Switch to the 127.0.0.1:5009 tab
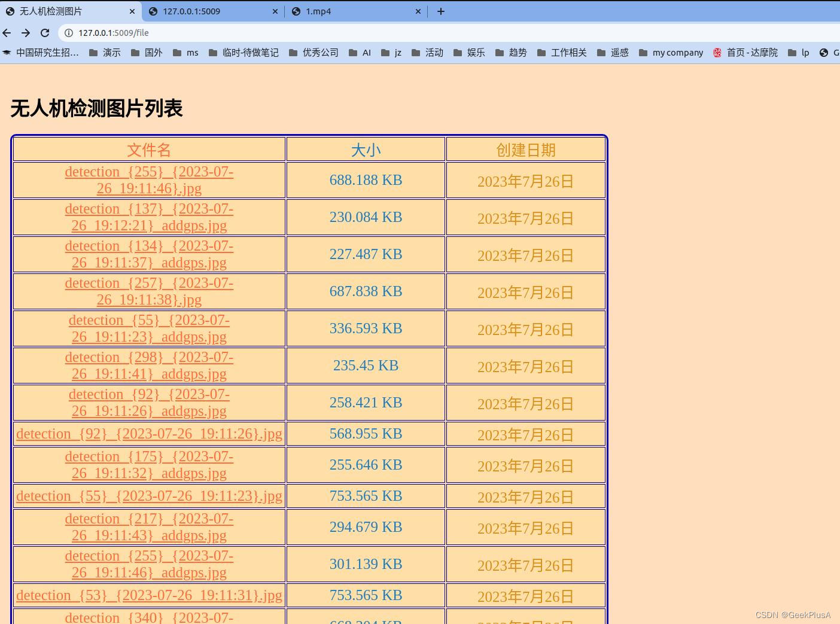Screen dimensions: 840x624 pos(214,11)
